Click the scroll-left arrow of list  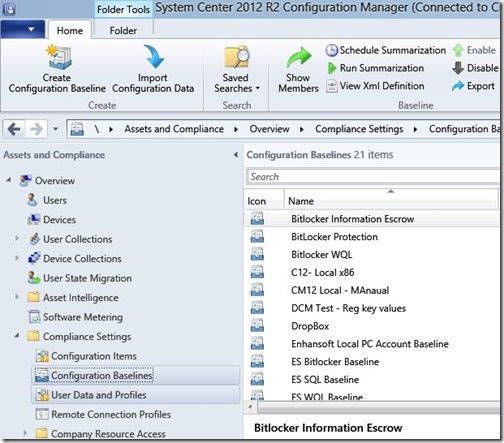pyautogui.click(x=250, y=407)
